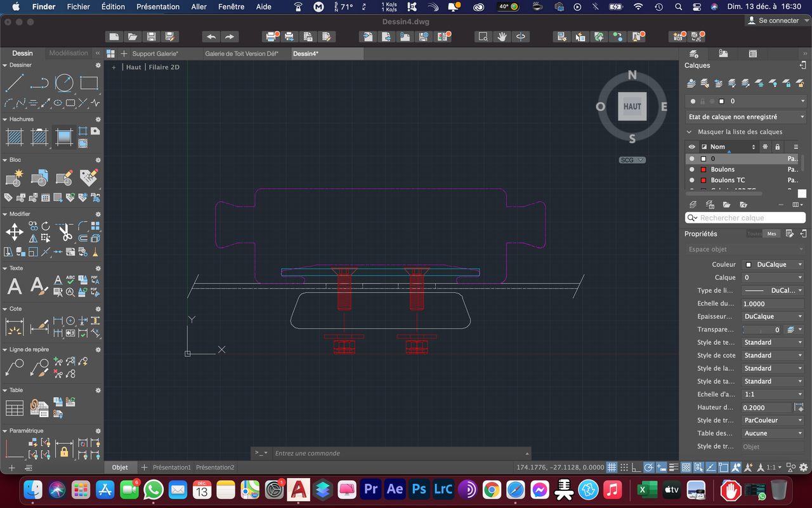Select the Circle drawing tool
The image size is (812, 508).
pos(64,83)
